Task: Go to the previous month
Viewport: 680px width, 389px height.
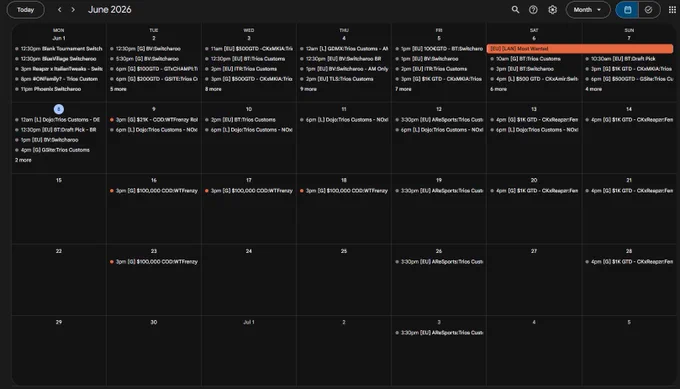Action: pyautogui.click(x=59, y=10)
